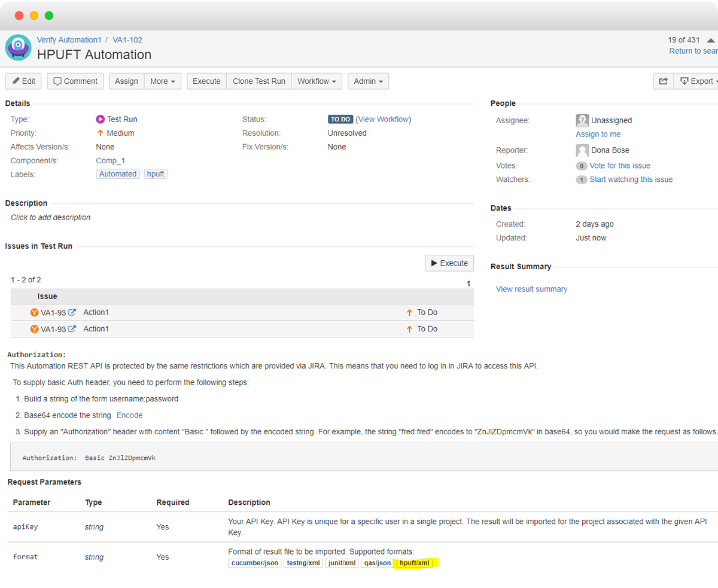Click Dona Bose reporter avatar

click(x=582, y=150)
